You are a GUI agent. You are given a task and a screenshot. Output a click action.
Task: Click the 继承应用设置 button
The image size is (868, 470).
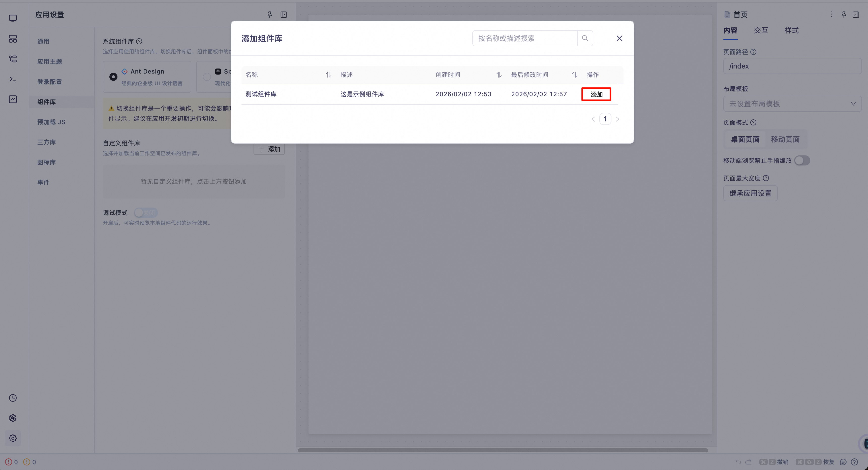pyautogui.click(x=750, y=193)
